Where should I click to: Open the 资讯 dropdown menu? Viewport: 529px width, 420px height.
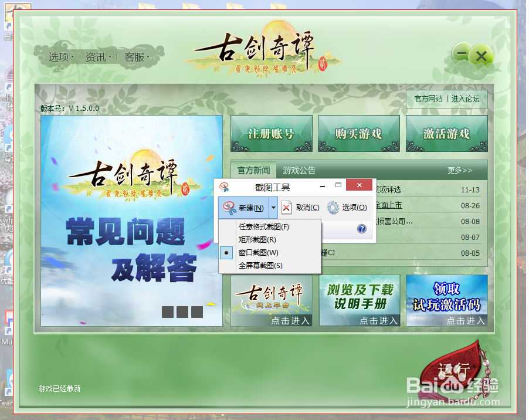point(98,57)
